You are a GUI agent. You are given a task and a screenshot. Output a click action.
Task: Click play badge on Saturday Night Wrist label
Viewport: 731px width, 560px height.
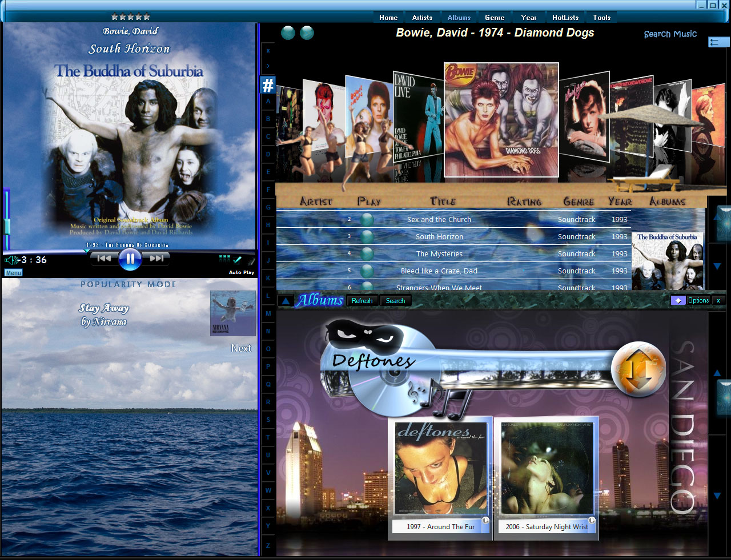[x=592, y=520]
